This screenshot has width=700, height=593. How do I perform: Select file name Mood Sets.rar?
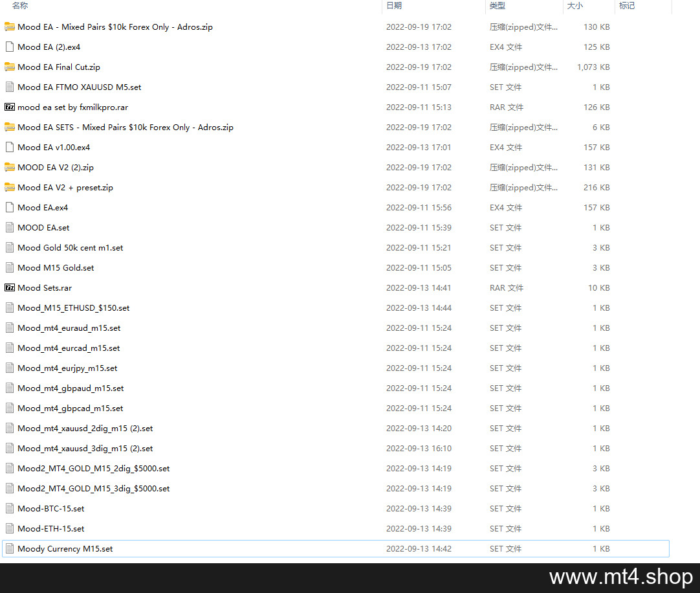45,288
